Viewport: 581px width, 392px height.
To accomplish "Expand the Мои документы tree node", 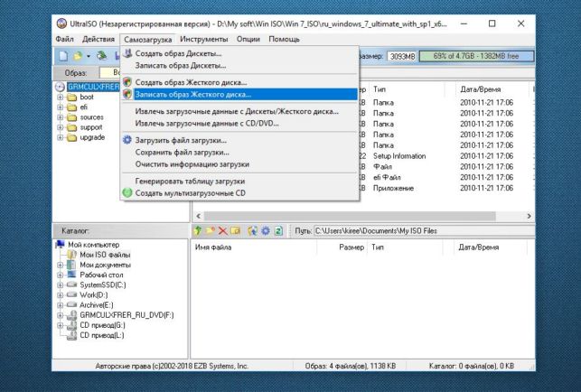I will 60,265.
